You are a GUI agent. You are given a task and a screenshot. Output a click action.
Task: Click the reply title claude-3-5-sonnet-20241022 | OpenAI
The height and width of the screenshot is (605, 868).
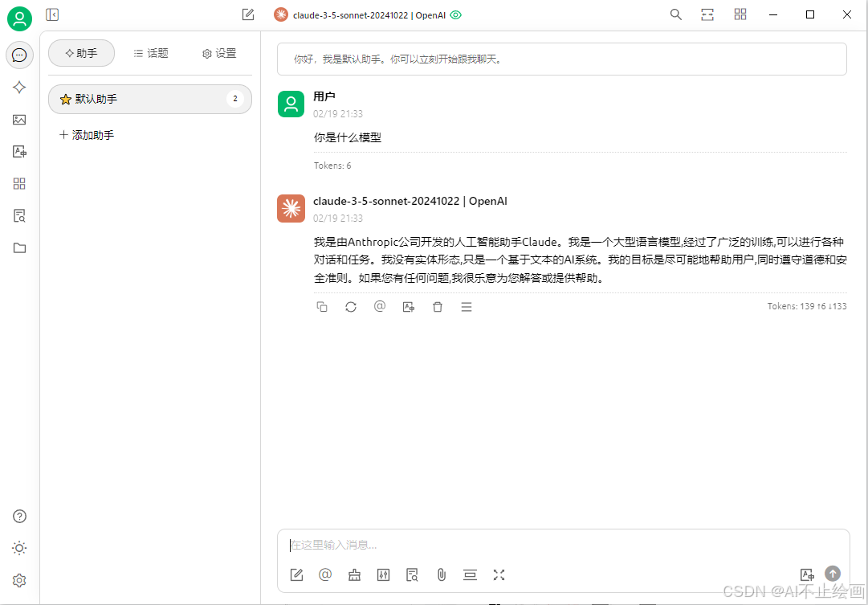tap(410, 201)
